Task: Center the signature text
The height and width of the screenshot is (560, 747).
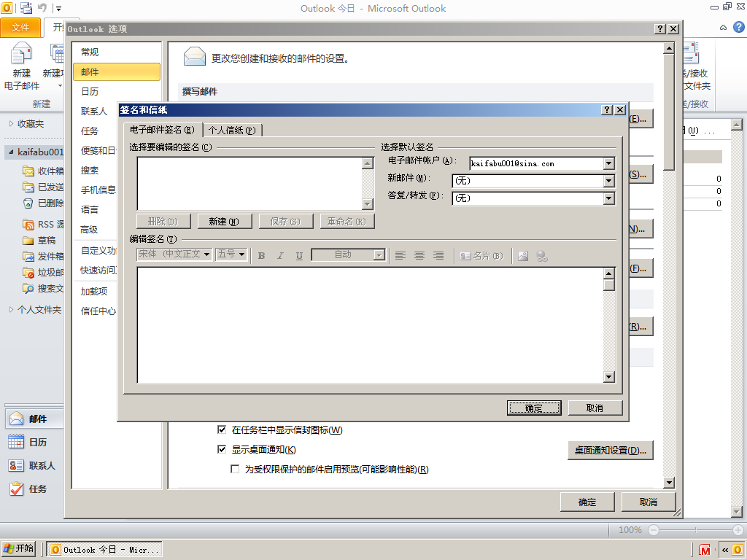Action: click(419, 256)
